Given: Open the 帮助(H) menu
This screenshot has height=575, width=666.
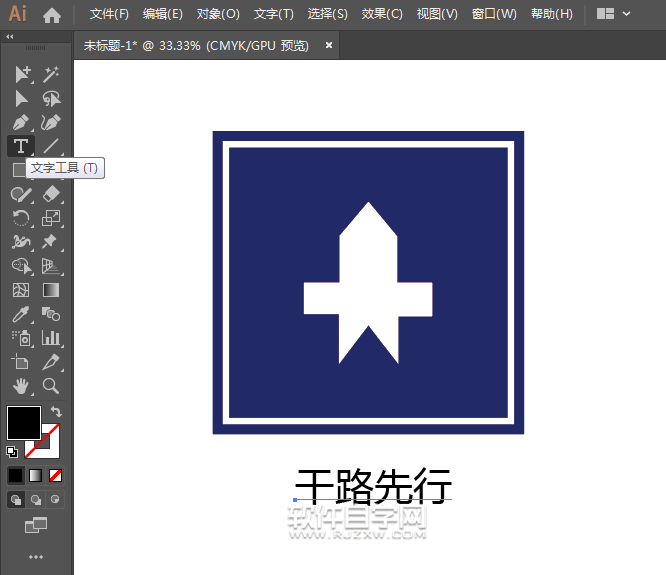Looking at the screenshot, I should pos(552,14).
